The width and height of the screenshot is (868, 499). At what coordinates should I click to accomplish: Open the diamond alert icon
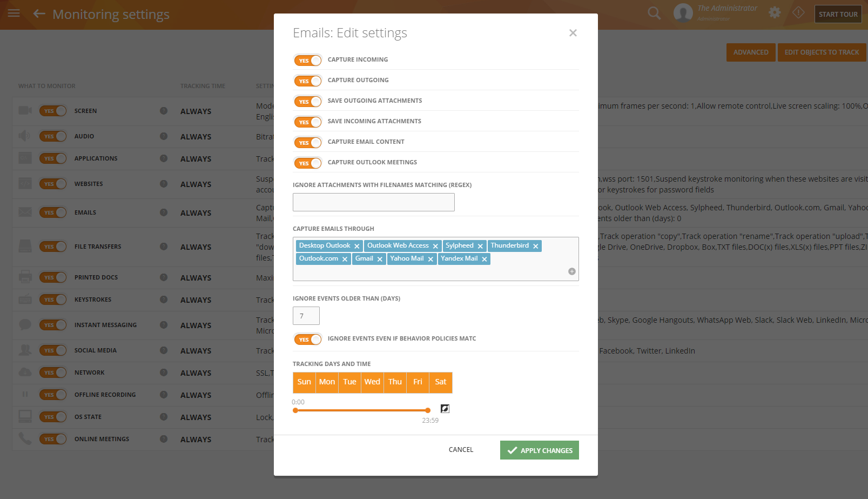798,12
